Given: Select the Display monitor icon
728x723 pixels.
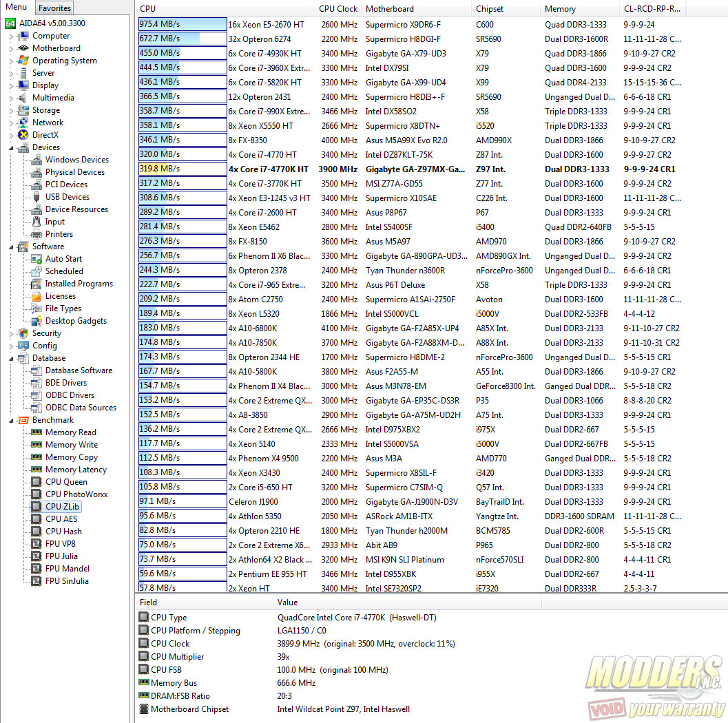Looking at the screenshot, I should point(23,85).
